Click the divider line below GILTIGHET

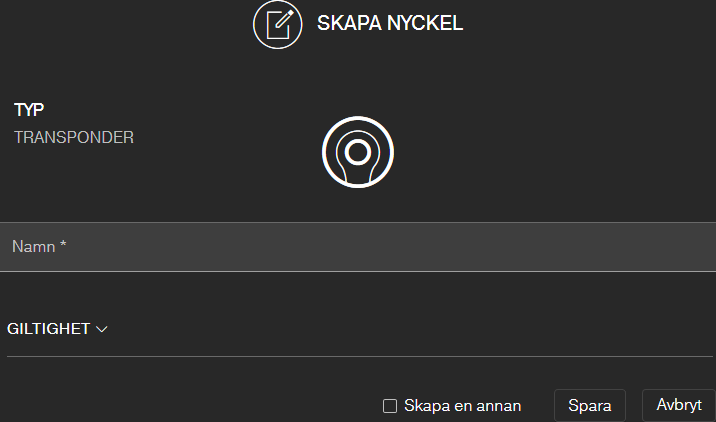click(x=358, y=356)
